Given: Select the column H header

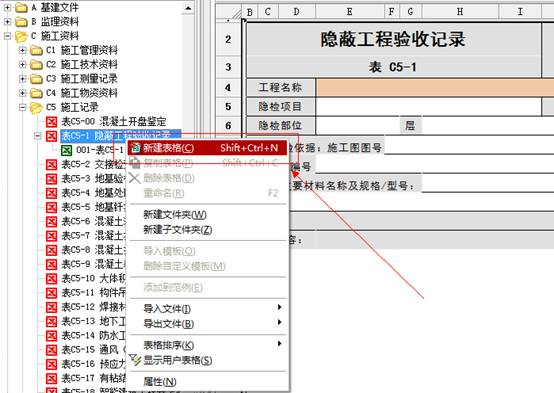Looking at the screenshot, I should coord(460,12).
